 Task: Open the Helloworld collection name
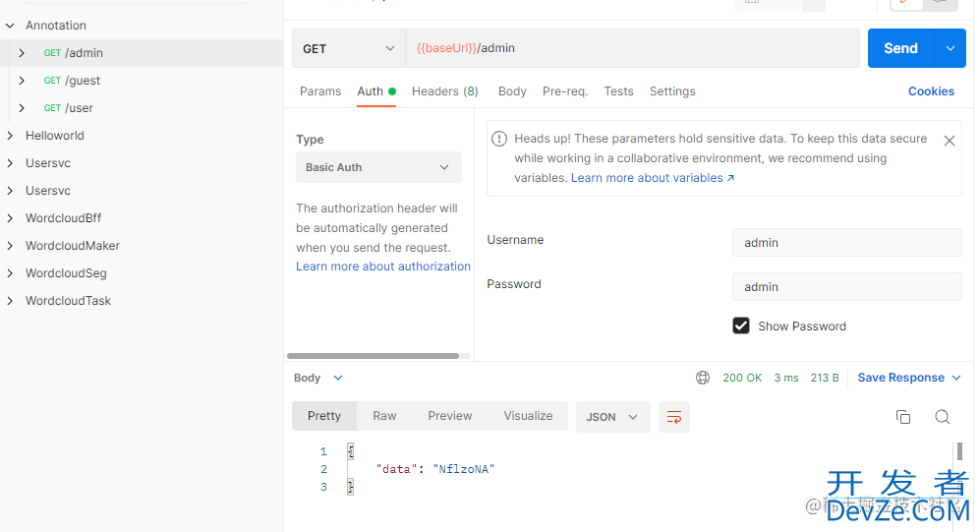click(54, 136)
